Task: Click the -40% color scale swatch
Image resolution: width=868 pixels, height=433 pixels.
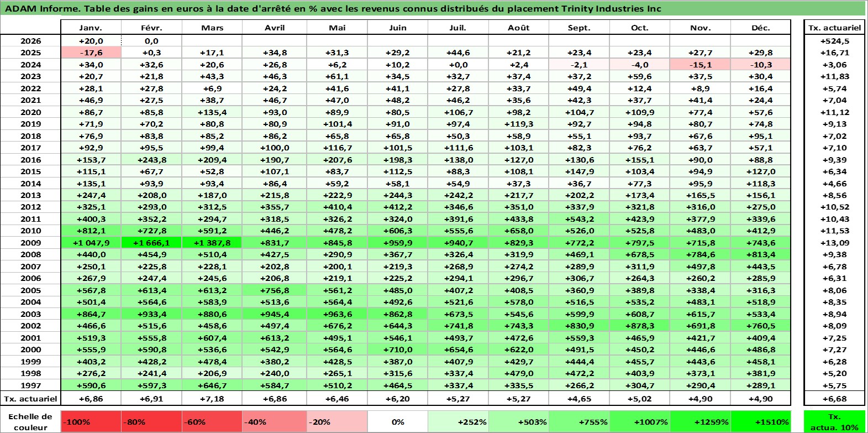Action: point(275,421)
